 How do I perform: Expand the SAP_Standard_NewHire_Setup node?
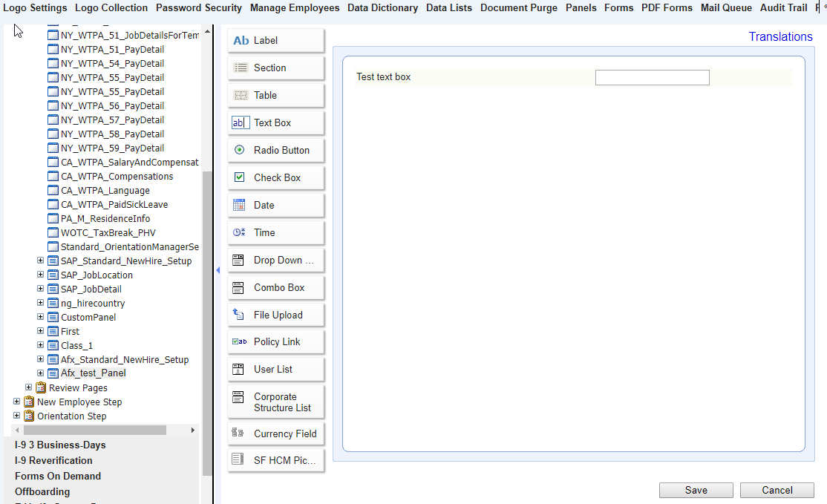pyautogui.click(x=41, y=261)
